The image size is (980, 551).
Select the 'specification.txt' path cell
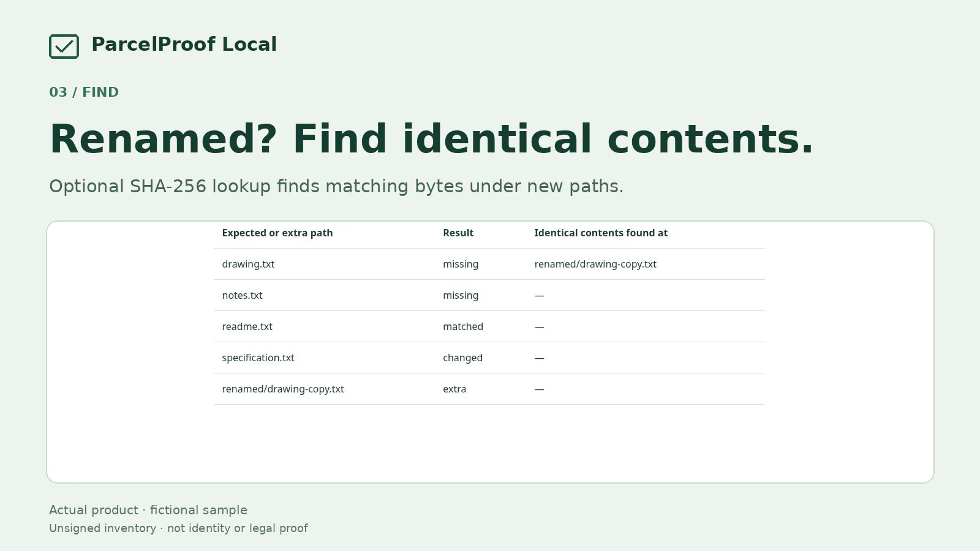coord(258,358)
